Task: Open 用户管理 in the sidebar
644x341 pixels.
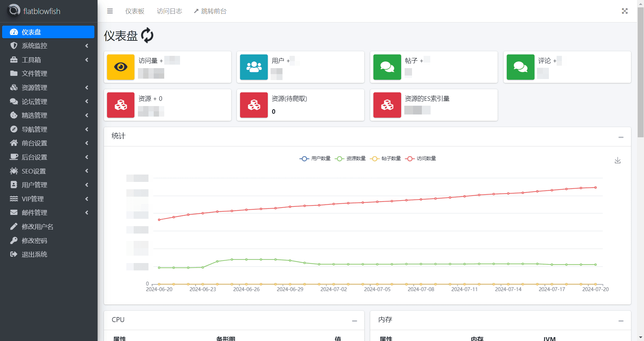Action: [48, 185]
